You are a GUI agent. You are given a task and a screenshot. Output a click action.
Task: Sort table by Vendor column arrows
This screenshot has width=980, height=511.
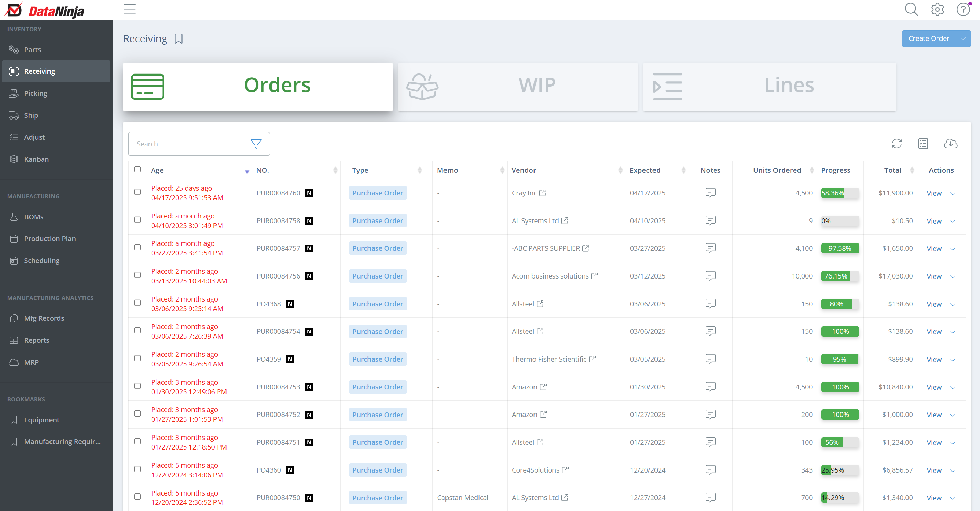click(x=620, y=170)
